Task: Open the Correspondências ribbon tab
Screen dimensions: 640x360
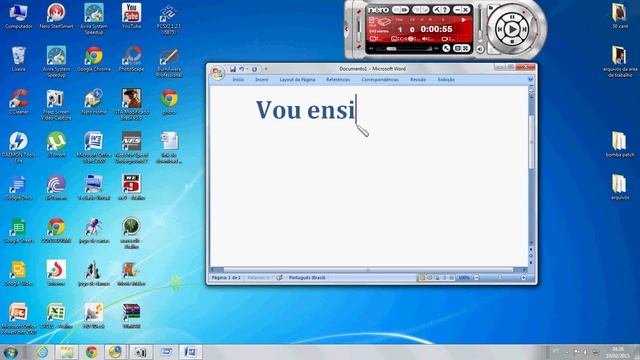Action: click(380, 80)
